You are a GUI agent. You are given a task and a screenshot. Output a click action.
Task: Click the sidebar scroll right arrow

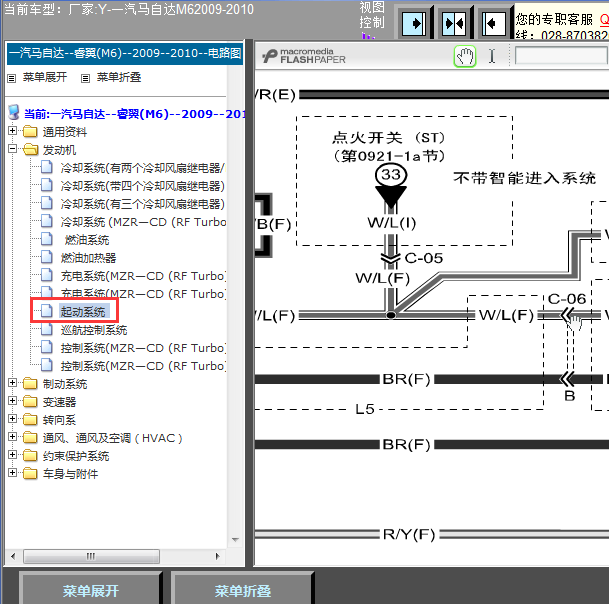pos(218,556)
